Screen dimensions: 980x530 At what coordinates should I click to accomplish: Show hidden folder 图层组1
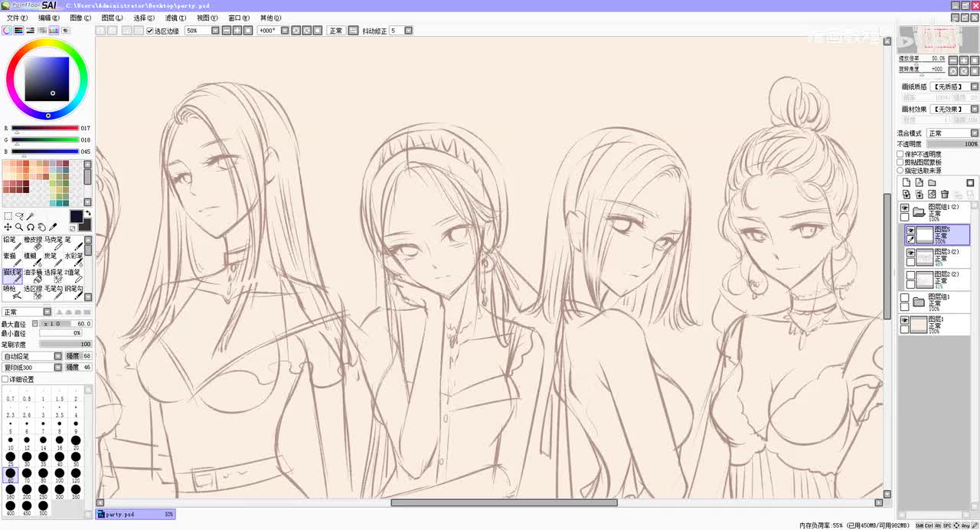coord(904,297)
